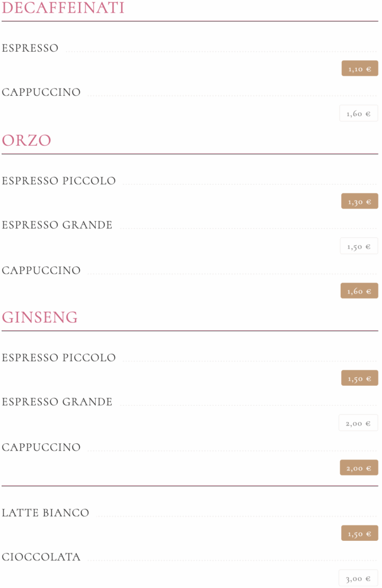Click the 1,60 € price for decaffeinated Cappuccino
This screenshot has width=382, height=588.
pos(358,114)
